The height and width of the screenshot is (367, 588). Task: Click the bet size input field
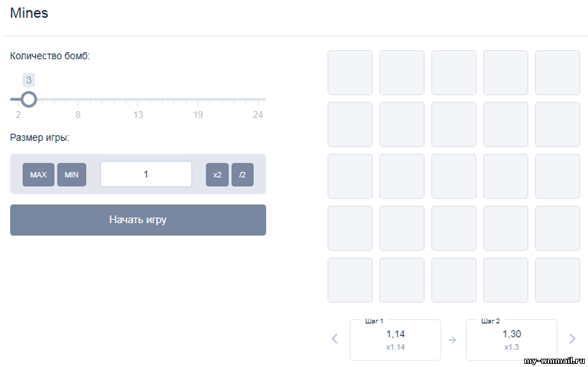click(146, 174)
